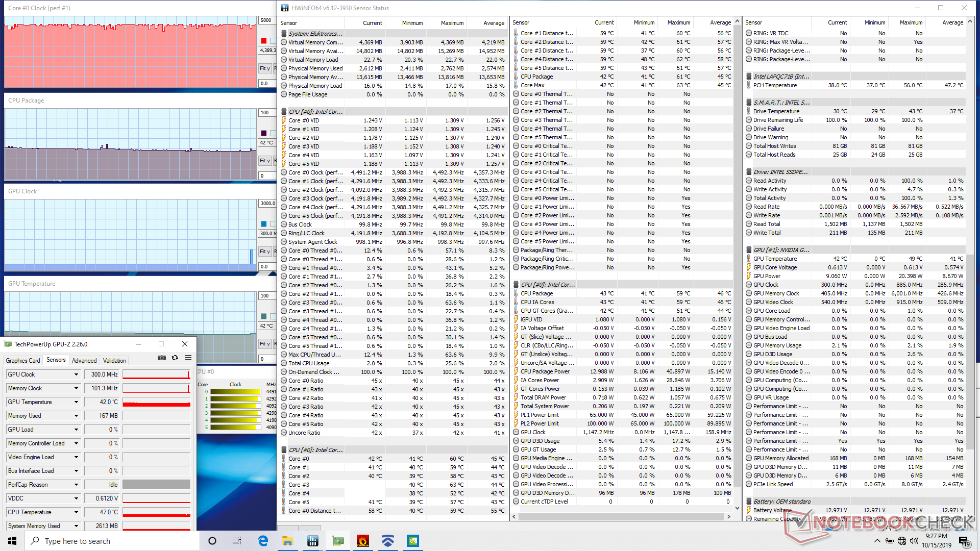The width and height of the screenshot is (980, 551).
Task: Open Task View on the taskbar
Action: pos(237,541)
